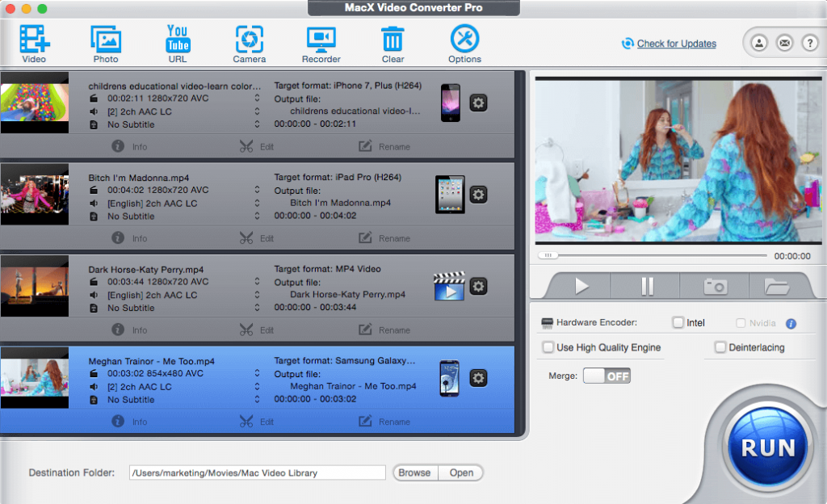
Task: Open the Photo slideshow tool
Action: click(x=105, y=39)
